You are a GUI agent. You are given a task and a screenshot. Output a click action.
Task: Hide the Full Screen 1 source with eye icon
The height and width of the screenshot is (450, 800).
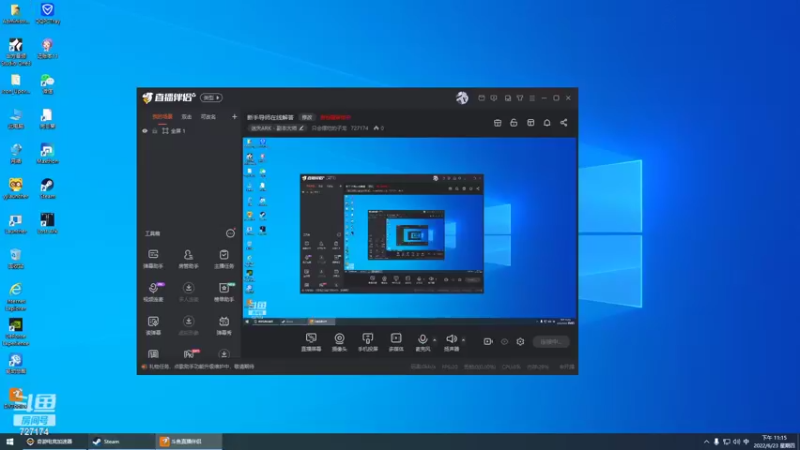coord(145,131)
